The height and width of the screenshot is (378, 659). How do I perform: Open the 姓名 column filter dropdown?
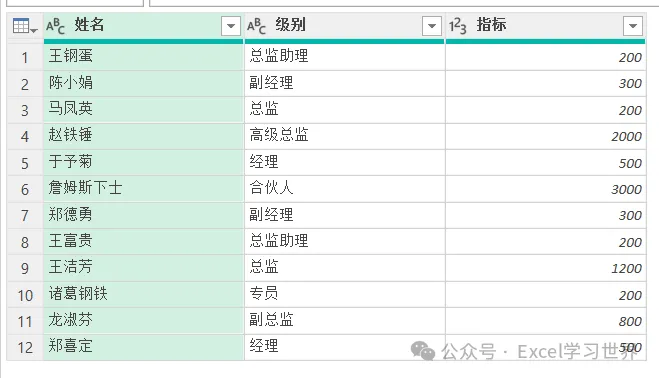coord(231,26)
